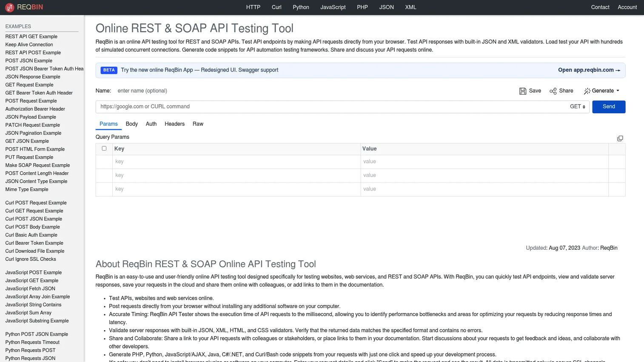Open the HTTP top menu item
644x362 pixels.
point(253,7)
